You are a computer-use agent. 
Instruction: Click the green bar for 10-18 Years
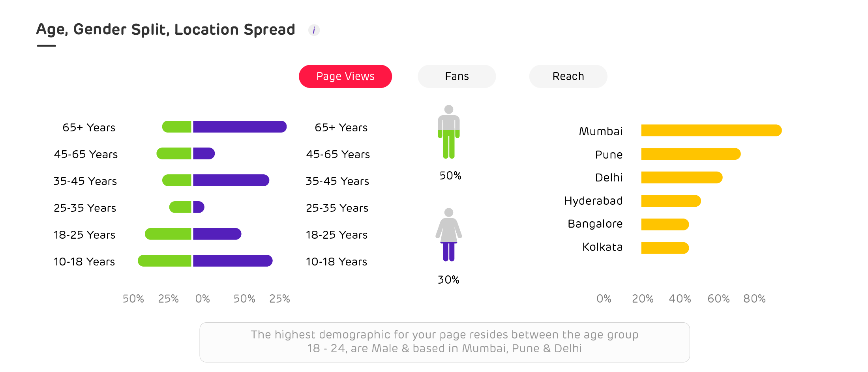[x=165, y=261]
